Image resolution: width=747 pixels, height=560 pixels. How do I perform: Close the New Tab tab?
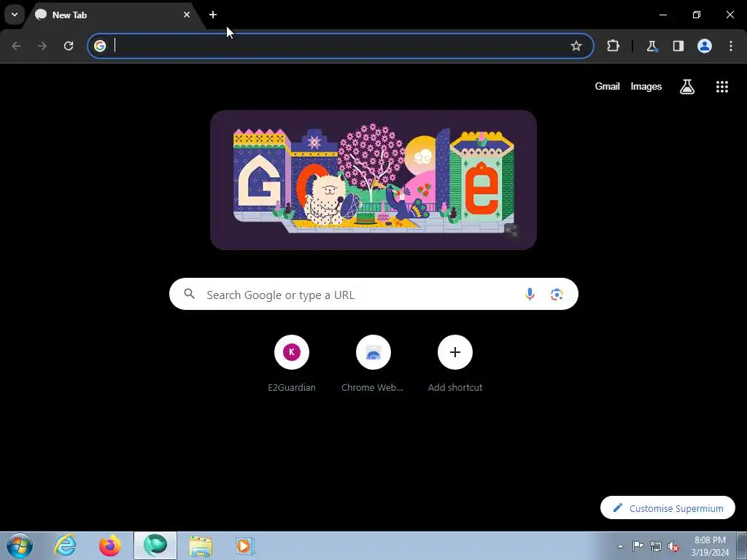pos(187,15)
